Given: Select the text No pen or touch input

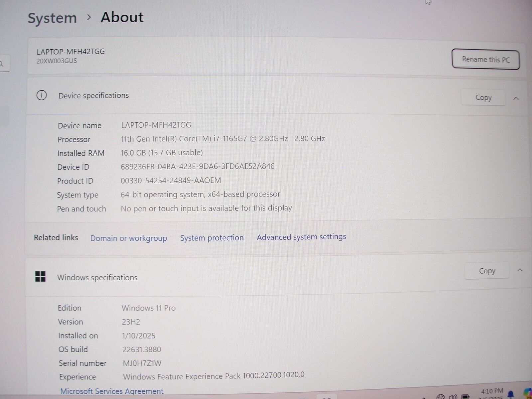Looking at the screenshot, I should [x=160, y=208].
